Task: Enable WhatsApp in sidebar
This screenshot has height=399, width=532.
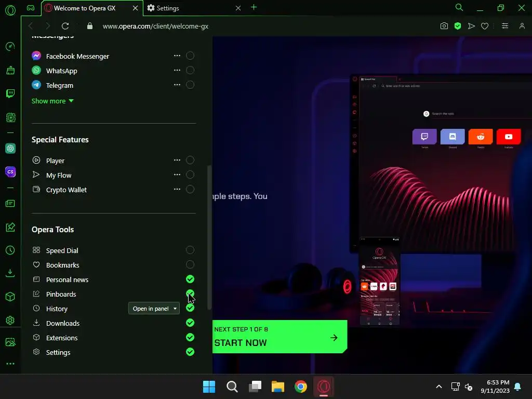Action: coord(190,70)
